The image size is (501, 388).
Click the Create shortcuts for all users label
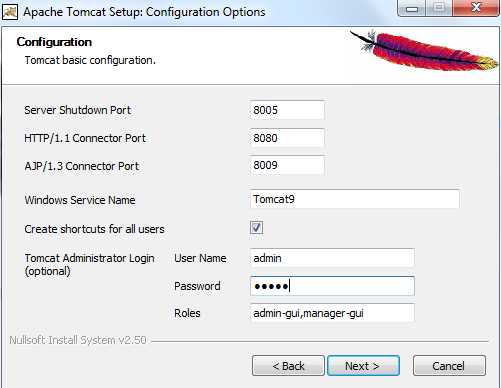click(x=94, y=229)
